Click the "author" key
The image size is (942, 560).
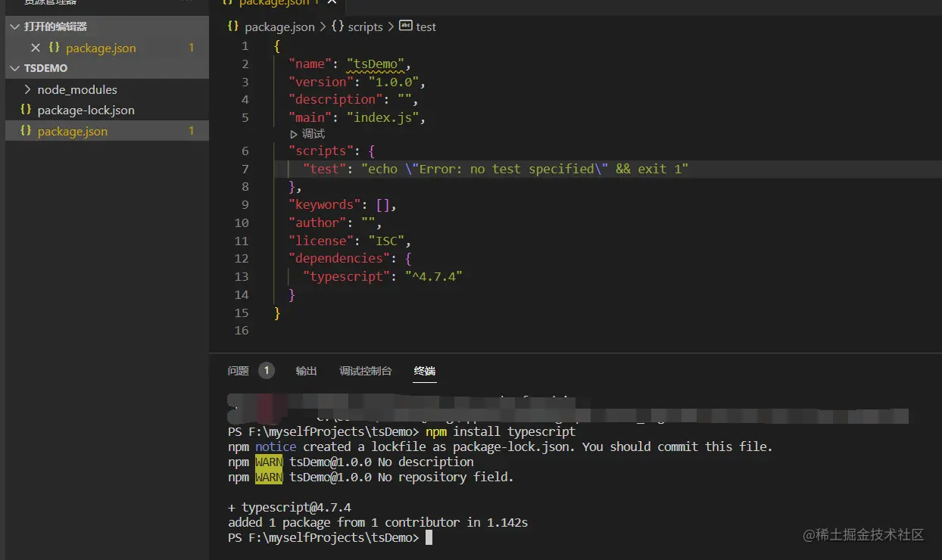coord(318,222)
